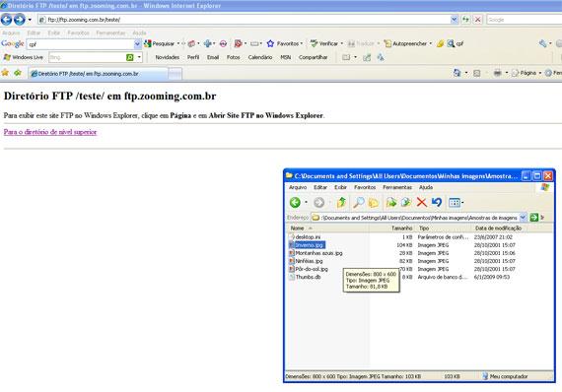This screenshot has width=562, height=392.
Task: Click the Explorer window forward button
Action: tap(318, 202)
